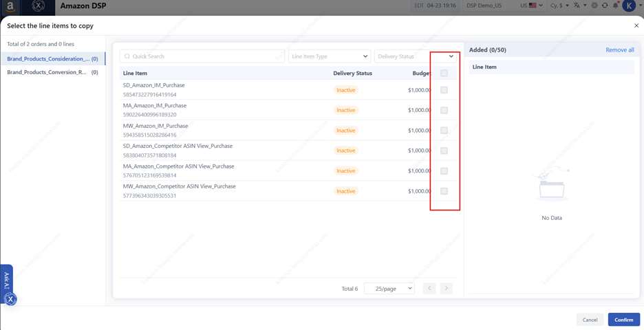Check MW_Amazon_Competitor ASIN View_Purchase checkbox
The height and width of the screenshot is (330, 644).
pyautogui.click(x=444, y=191)
